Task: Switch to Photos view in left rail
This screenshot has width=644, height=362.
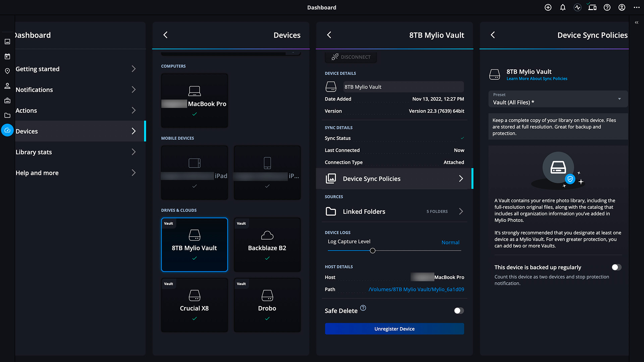Action: point(7,42)
